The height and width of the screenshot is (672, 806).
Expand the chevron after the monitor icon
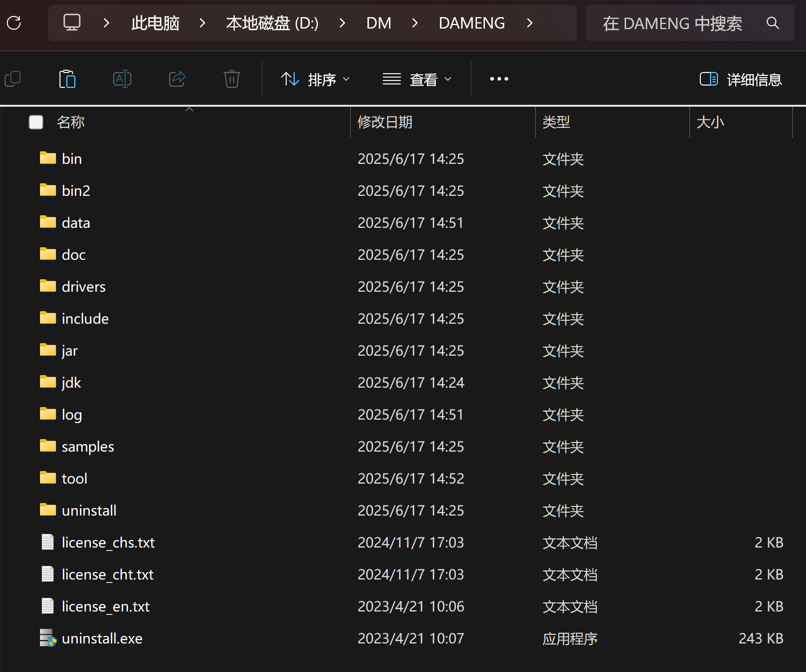pos(106,23)
